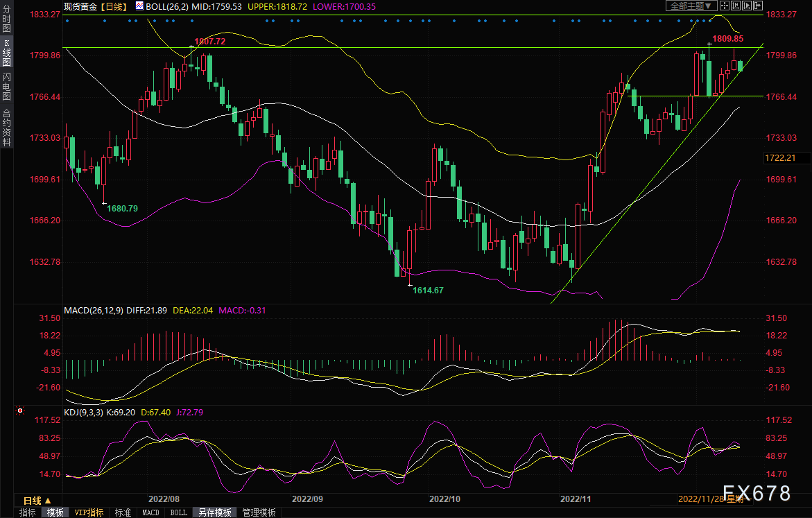
Task: Open the 全部主题 dropdown
Action: 691,6
